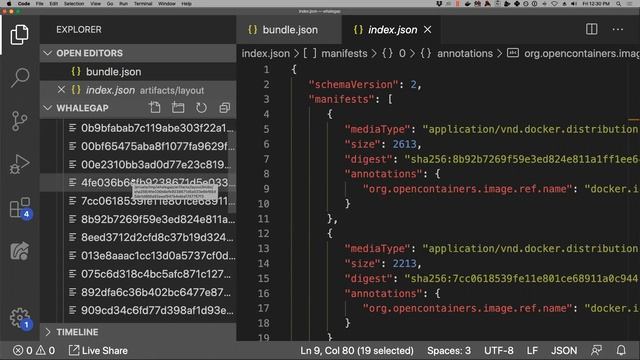The width and height of the screenshot is (640, 360).
Task: Open the View menu
Action: tap(95, 4)
